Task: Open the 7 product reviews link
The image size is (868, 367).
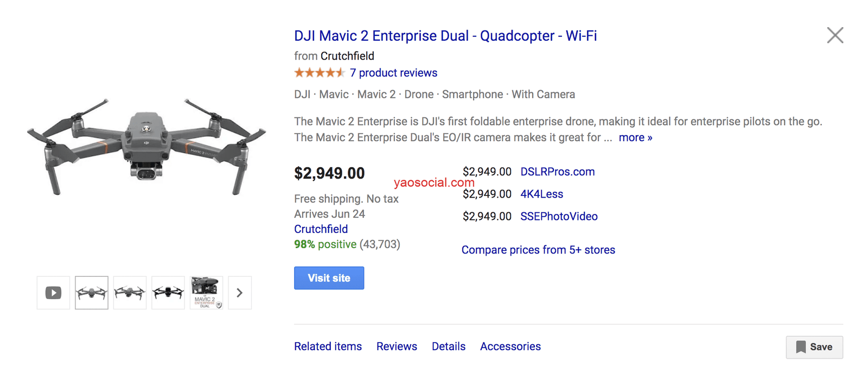Action: (393, 73)
